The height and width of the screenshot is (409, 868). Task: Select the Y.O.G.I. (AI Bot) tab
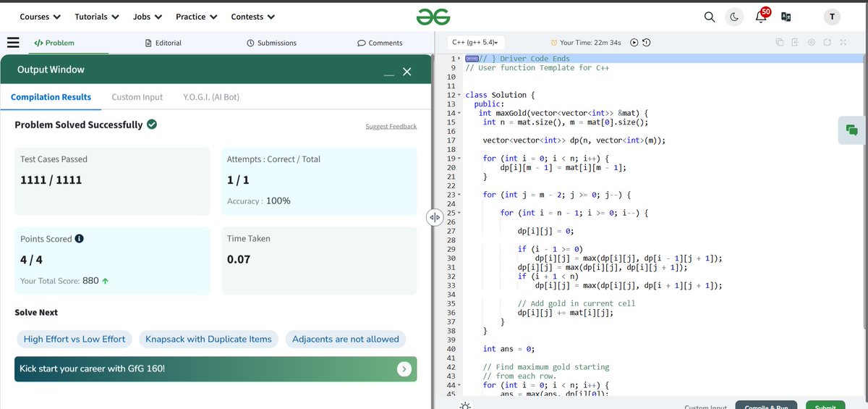click(x=211, y=97)
